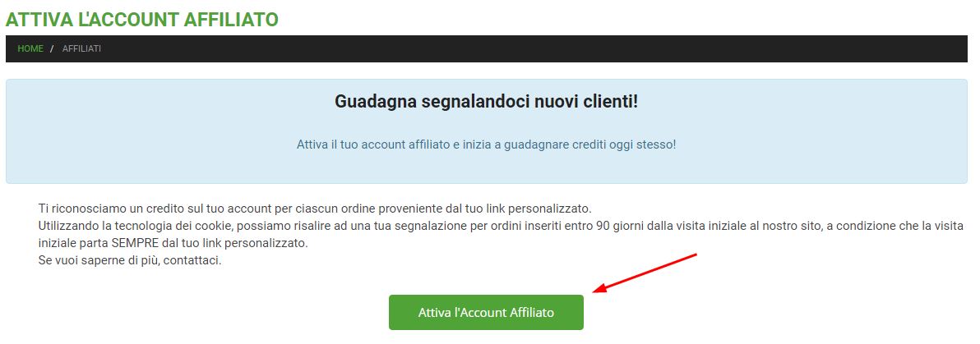Select the AFFILIATI breadcrumb item

(x=81, y=48)
